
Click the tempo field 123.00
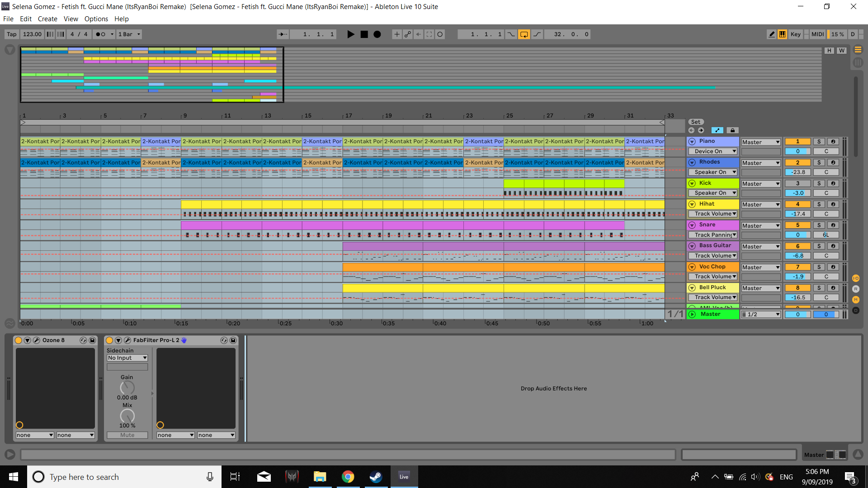pos(32,34)
